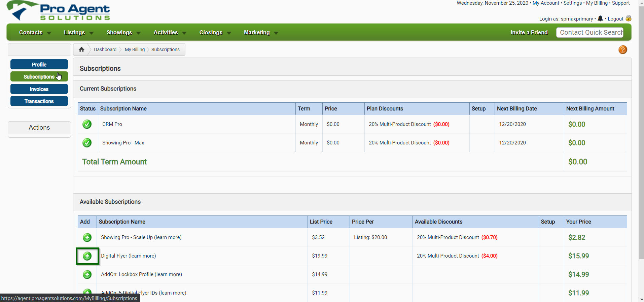Open the Closings menu
The image size is (644, 302).
pyautogui.click(x=211, y=32)
